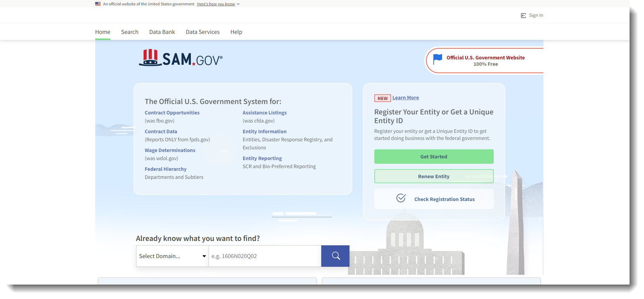644x299 pixels.
Task: Click the text "(was wdol.gov)"
Action: [x=161, y=158]
